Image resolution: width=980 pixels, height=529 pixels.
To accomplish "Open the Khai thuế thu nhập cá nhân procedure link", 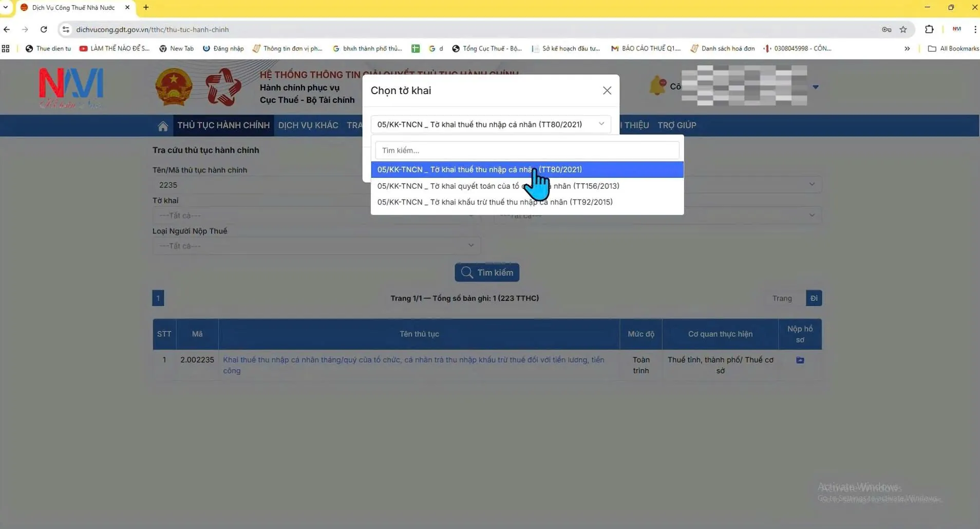I will pyautogui.click(x=413, y=360).
